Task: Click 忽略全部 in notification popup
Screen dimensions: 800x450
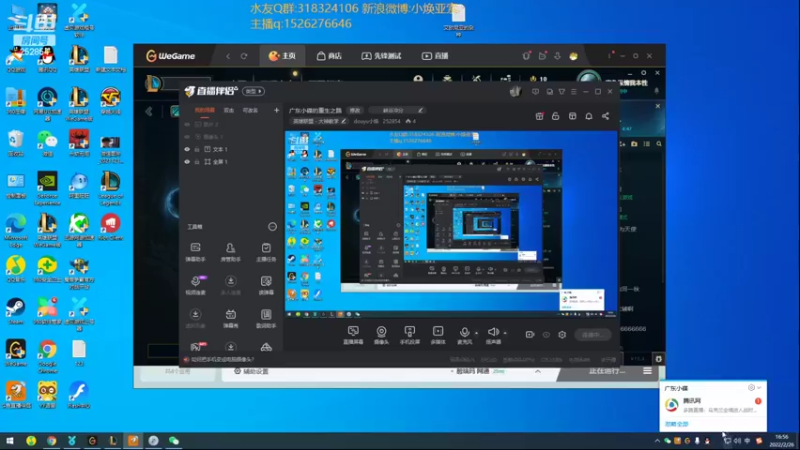Action: 677,424
